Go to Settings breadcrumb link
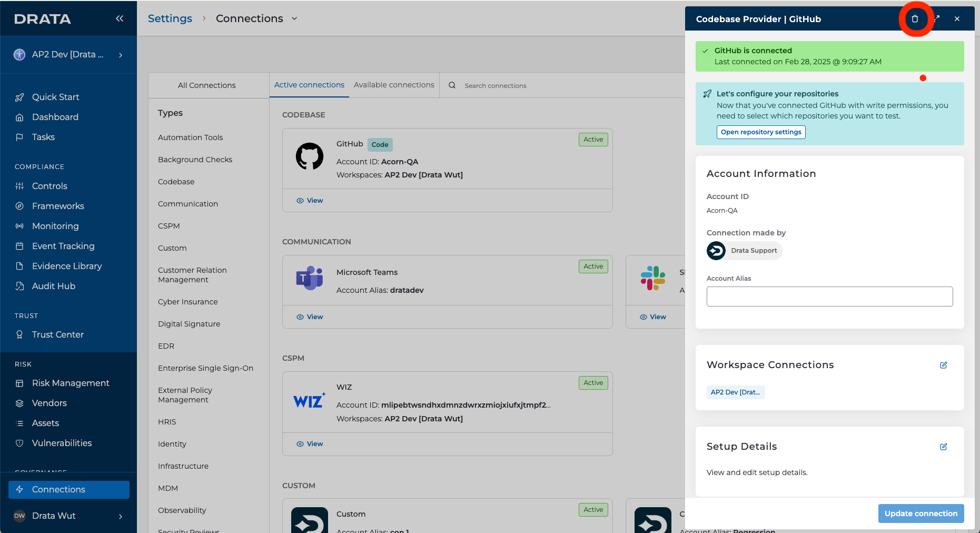 click(170, 18)
